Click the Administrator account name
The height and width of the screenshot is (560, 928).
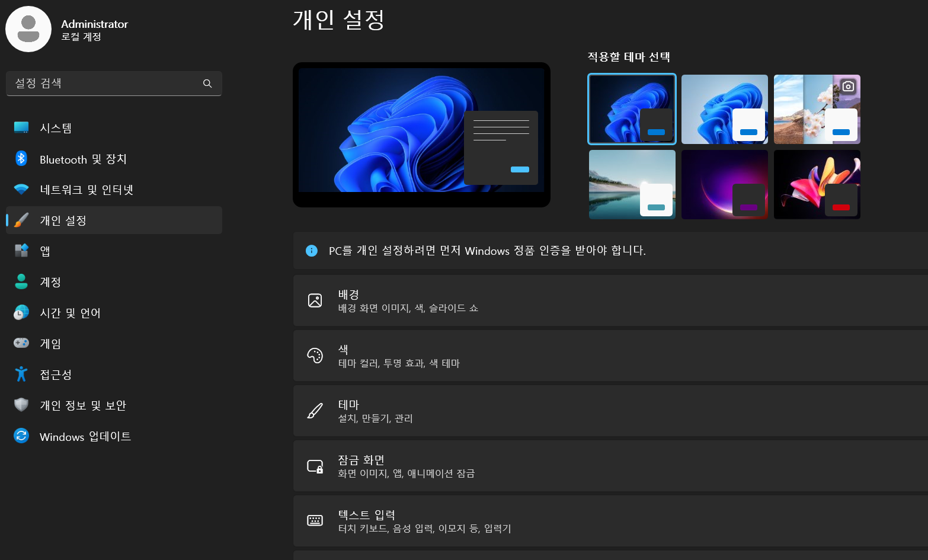94,24
